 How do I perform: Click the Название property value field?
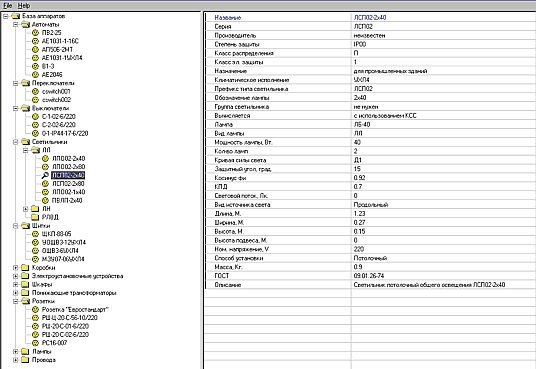[x=443, y=17]
